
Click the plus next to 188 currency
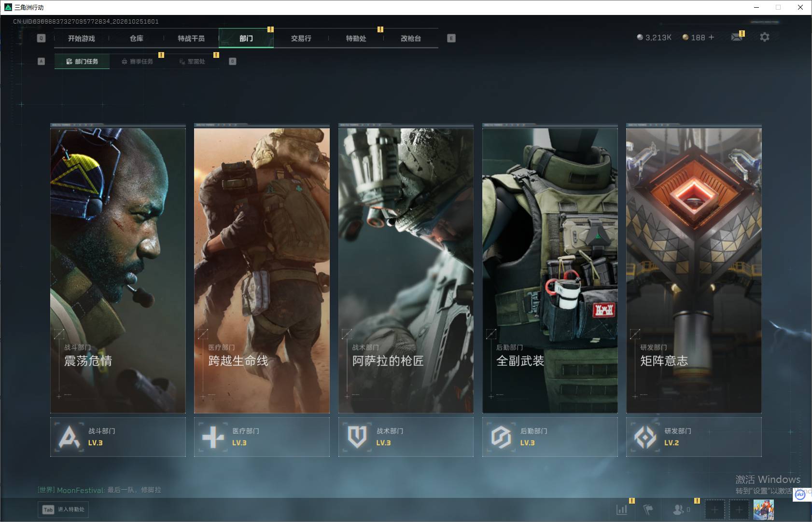[711, 37]
